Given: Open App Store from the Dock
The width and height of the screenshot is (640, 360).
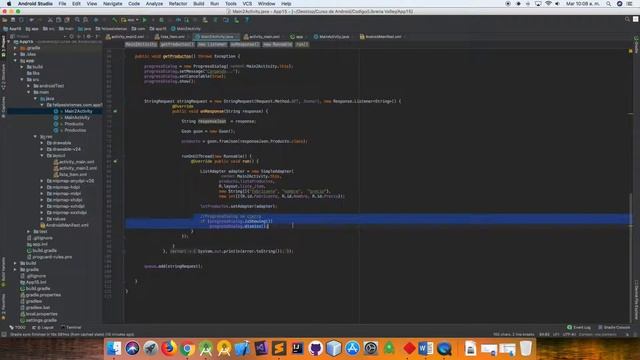Looking at the screenshot, I should click(352, 349).
